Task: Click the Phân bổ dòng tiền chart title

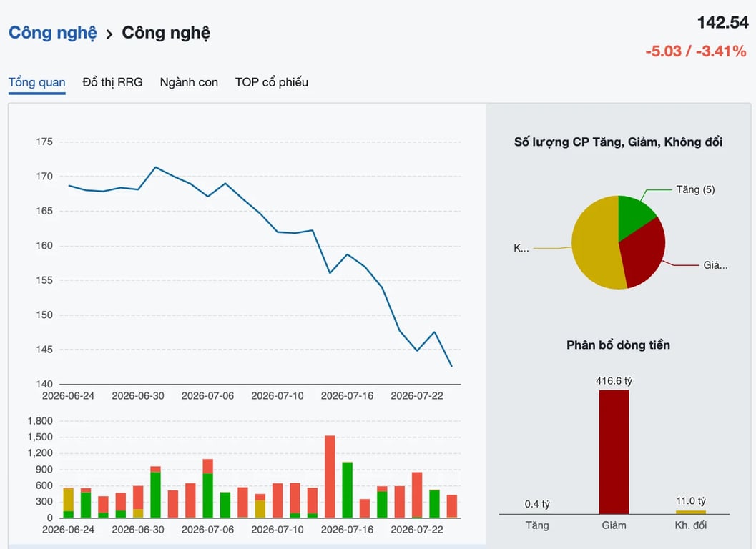Action: 618,345
